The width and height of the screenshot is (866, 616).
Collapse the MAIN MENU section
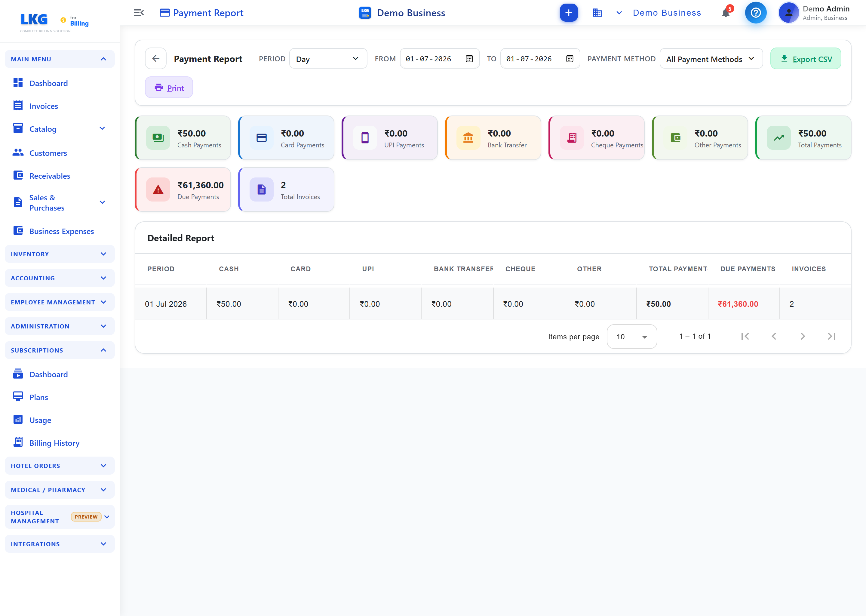coord(60,59)
